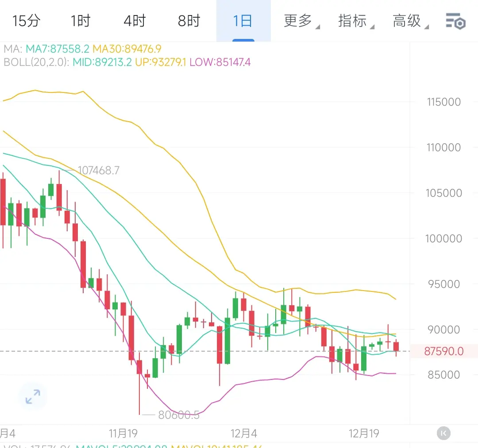Click the UP:93279.1 Bollinger value

(160, 62)
